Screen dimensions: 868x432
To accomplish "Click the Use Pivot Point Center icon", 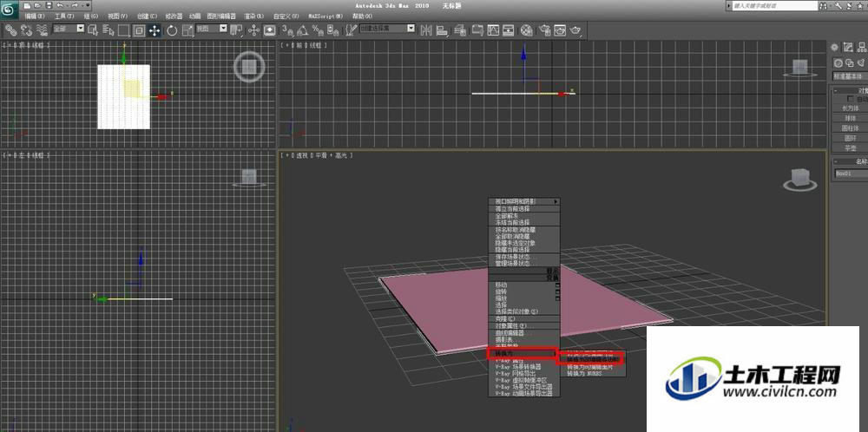I will coord(236,29).
